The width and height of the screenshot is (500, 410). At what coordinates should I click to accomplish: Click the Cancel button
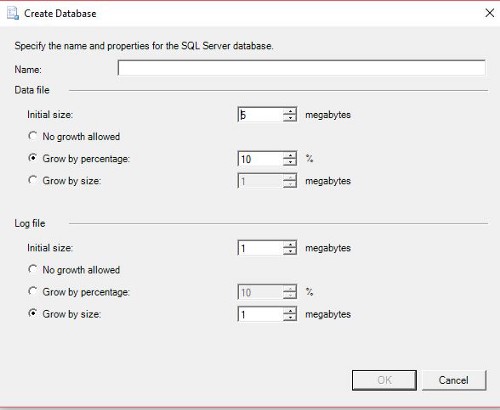click(x=454, y=380)
